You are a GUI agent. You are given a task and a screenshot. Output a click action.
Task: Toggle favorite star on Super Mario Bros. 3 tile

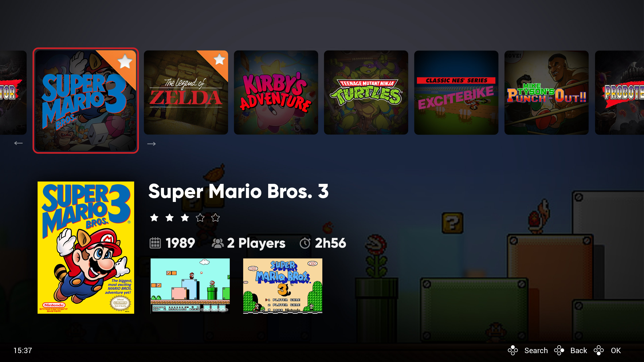pos(125,61)
